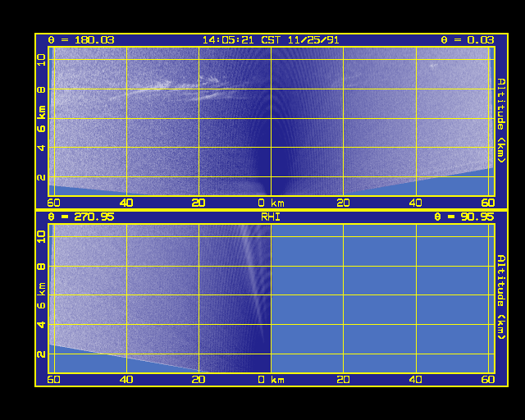Click the lower panel's 20 label on the 270.95 side

(199, 380)
